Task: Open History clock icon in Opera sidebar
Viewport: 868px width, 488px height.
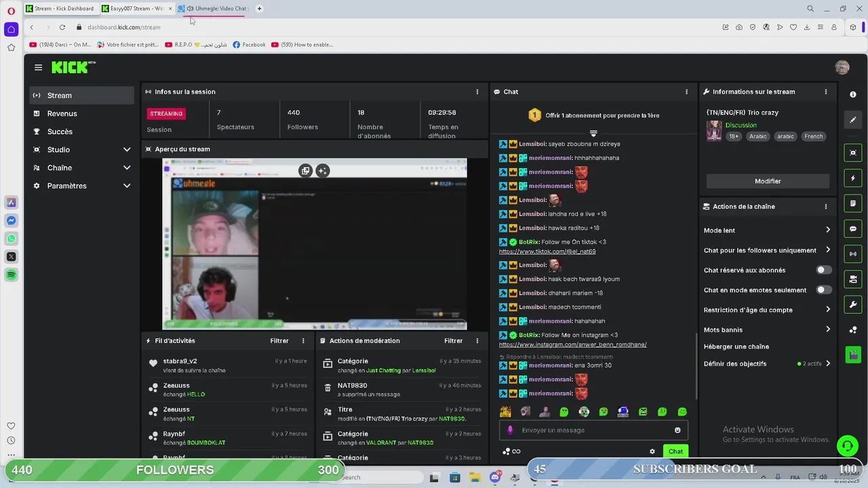Action: pos(11,441)
